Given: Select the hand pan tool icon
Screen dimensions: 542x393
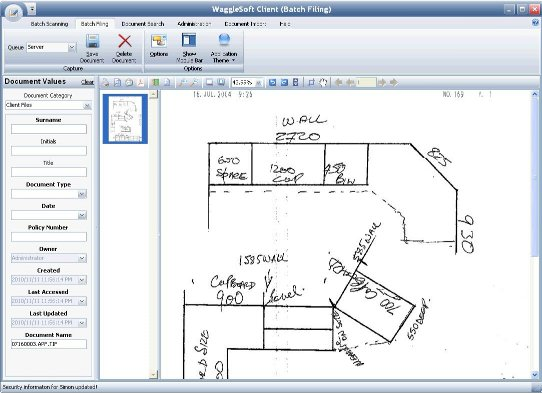Looking at the screenshot, I should pyautogui.click(x=323, y=83).
